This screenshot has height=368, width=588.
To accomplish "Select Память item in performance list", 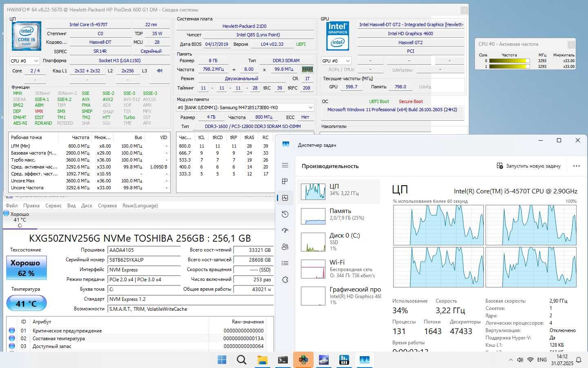I will point(339,216).
